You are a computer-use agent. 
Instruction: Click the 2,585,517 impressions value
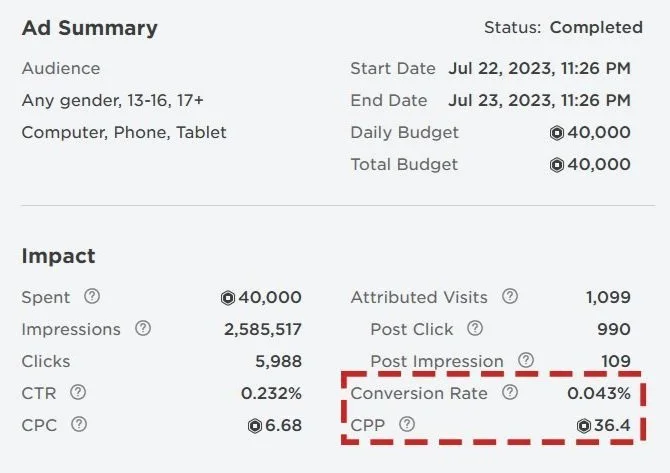pos(263,329)
